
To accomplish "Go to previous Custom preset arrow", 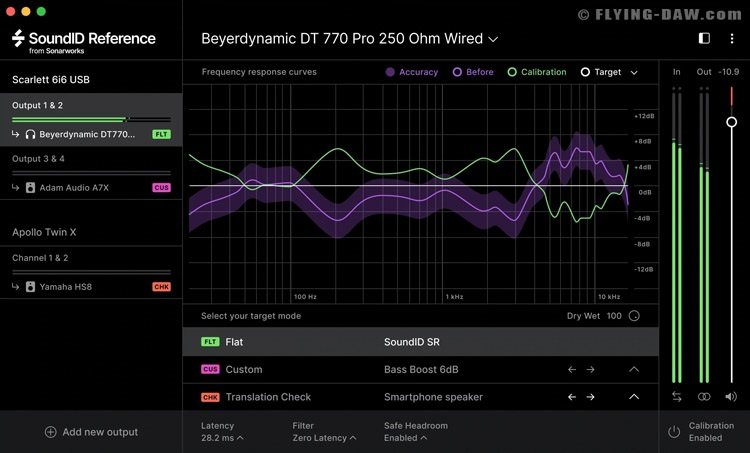I will (x=572, y=369).
